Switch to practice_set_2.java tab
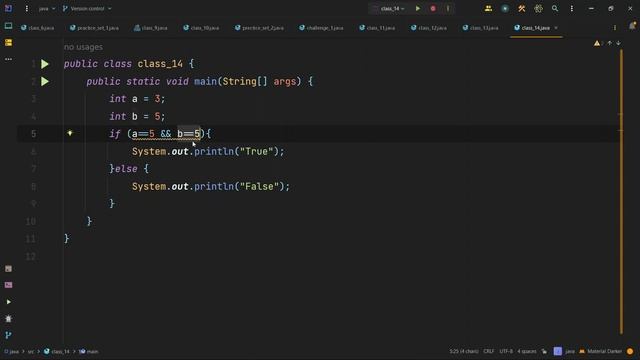Screen dimensions: 640x360 [259, 28]
